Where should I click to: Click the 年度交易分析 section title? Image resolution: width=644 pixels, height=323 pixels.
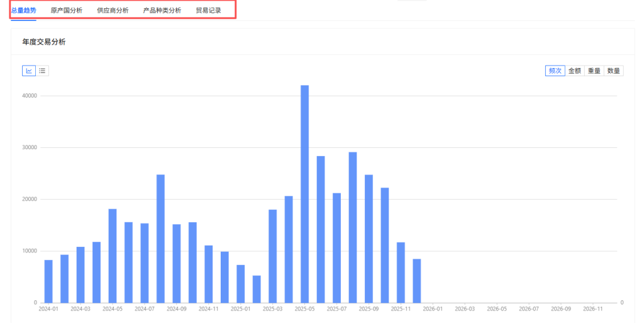tap(44, 42)
